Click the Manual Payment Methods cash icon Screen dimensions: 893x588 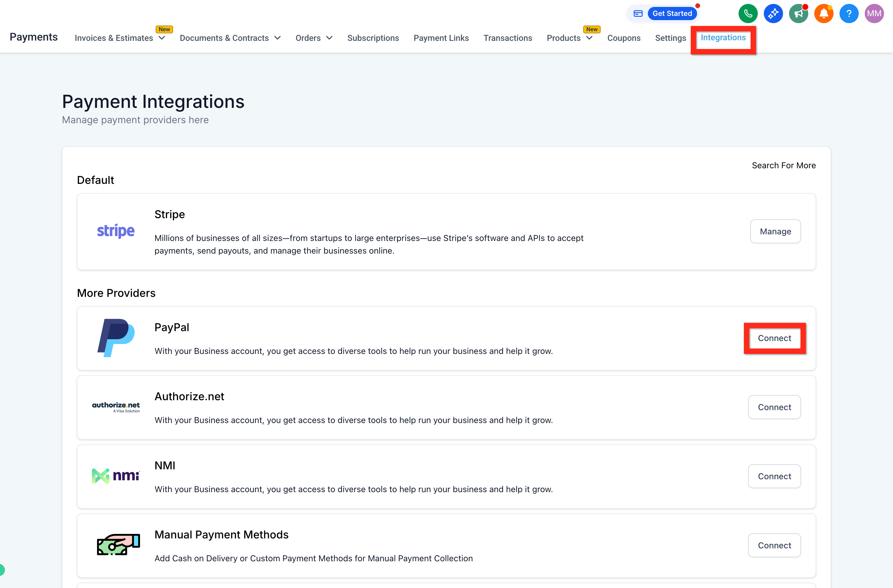click(118, 545)
